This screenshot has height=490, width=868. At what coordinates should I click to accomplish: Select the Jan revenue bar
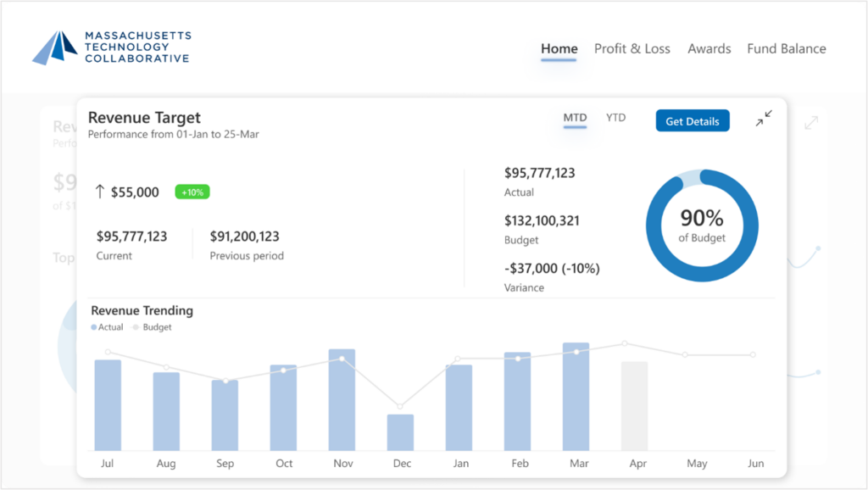tap(459, 408)
